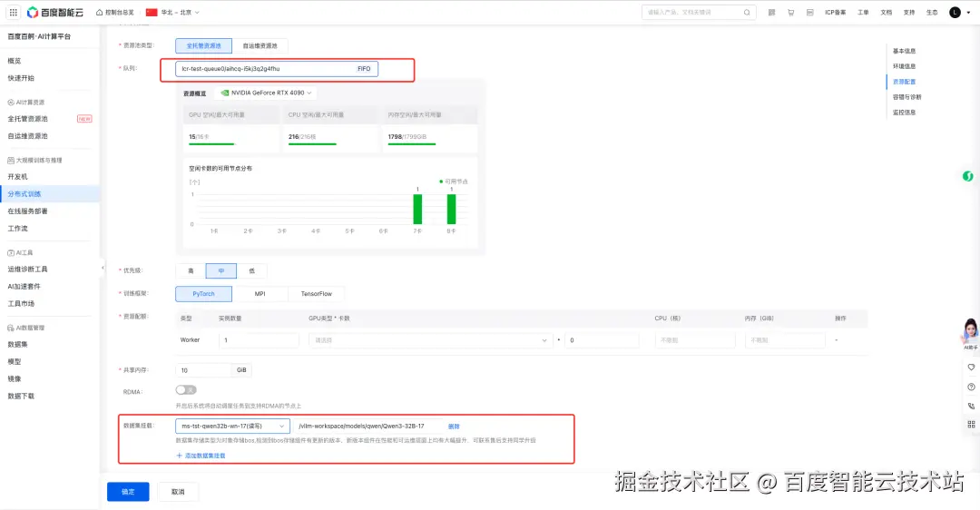Click 删除 link for dataset mount
The image size is (980, 510).
click(x=454, y=427)
